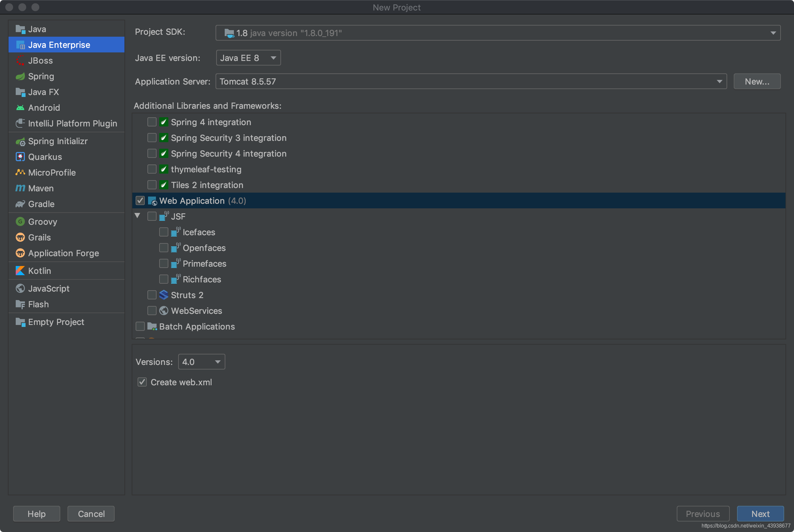Collapse the JSF tree node arrow
Viewport: 794px width, 532px height.
pos(137,216)
